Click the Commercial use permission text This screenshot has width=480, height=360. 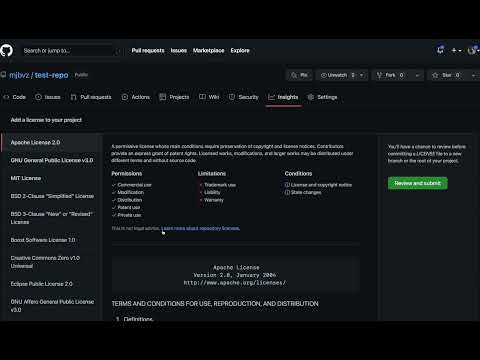click(134, 185)
